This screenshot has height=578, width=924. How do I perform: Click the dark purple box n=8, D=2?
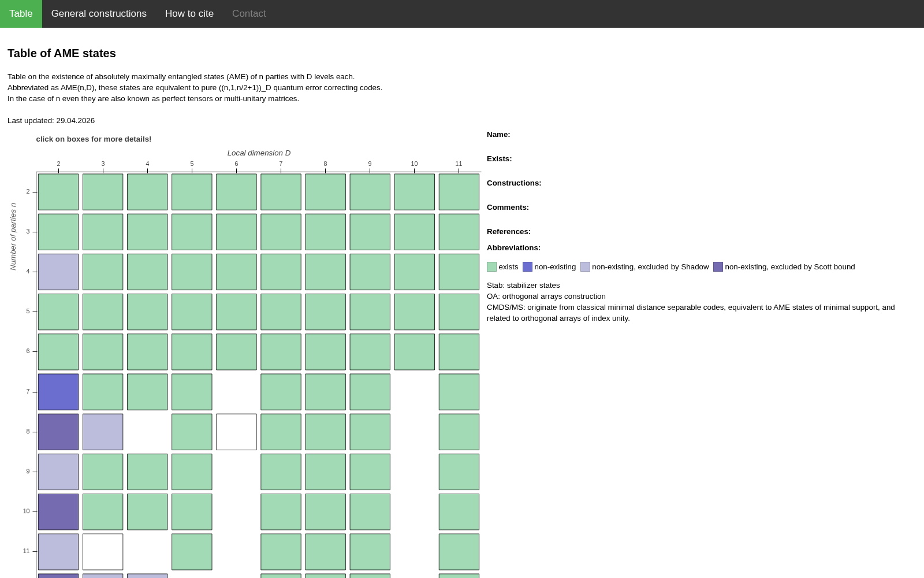58,432
